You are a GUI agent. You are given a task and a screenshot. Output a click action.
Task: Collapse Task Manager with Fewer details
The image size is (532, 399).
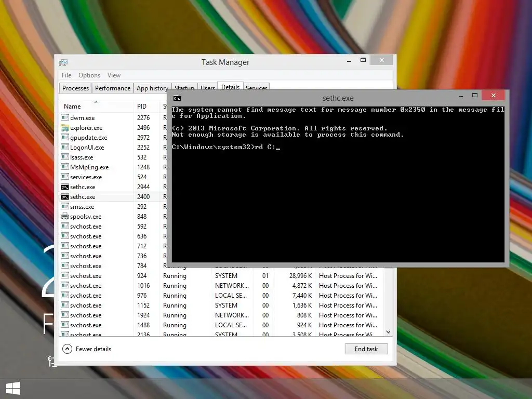tap(87, 349)
